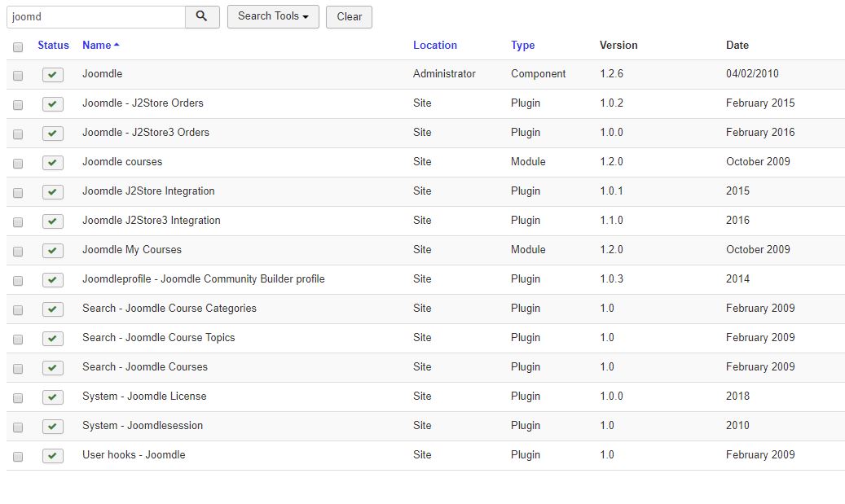This screenshot has width=845, height=504.
Task: Sort extensions by Type column header
Action: [x=522, y=46]
